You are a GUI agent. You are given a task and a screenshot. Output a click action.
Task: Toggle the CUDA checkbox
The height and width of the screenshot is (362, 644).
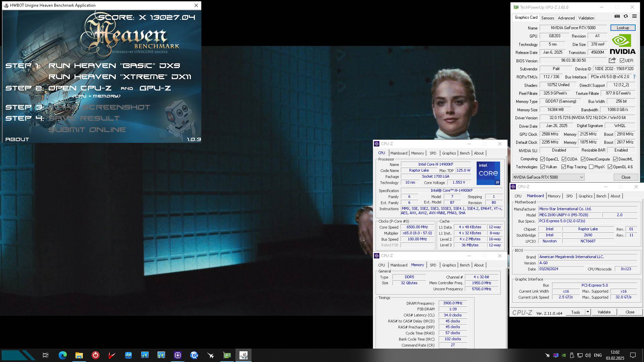pos(564,159)
